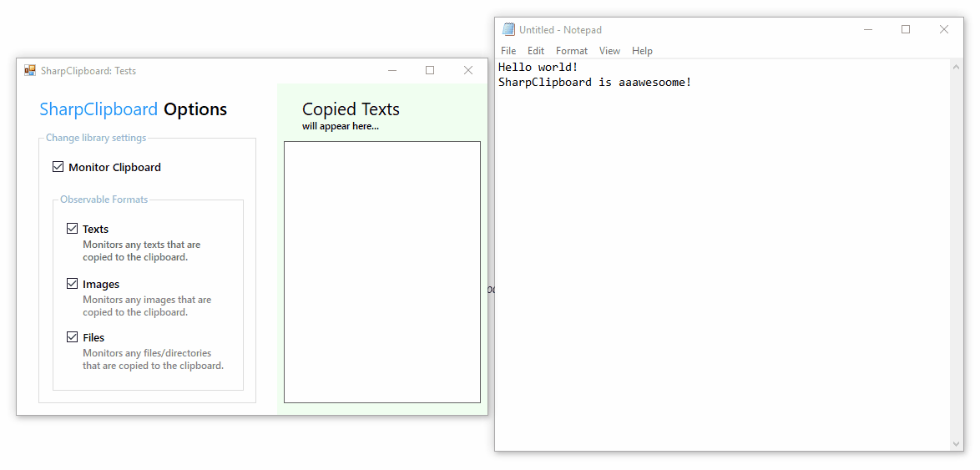Open the View menu in Notepad
Image resolution: width=980 pixels, height=470 pixels.
[x=609, y=51]
